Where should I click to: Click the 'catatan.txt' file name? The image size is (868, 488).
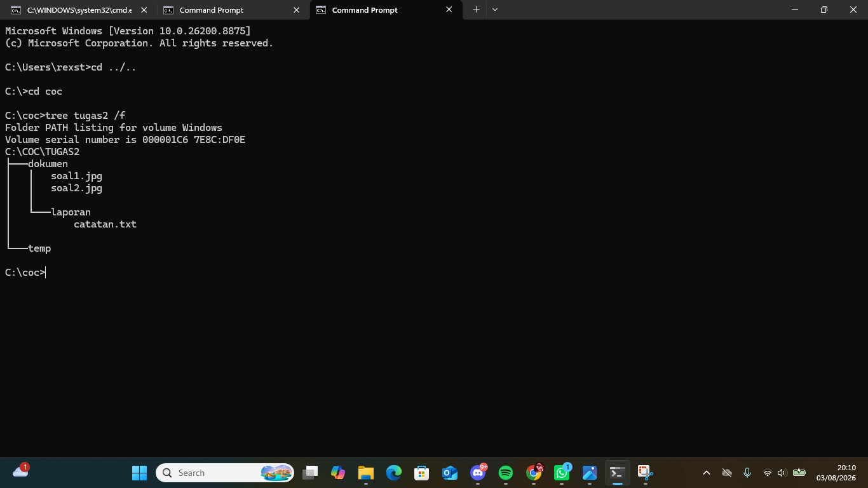(x=105, y=224)
